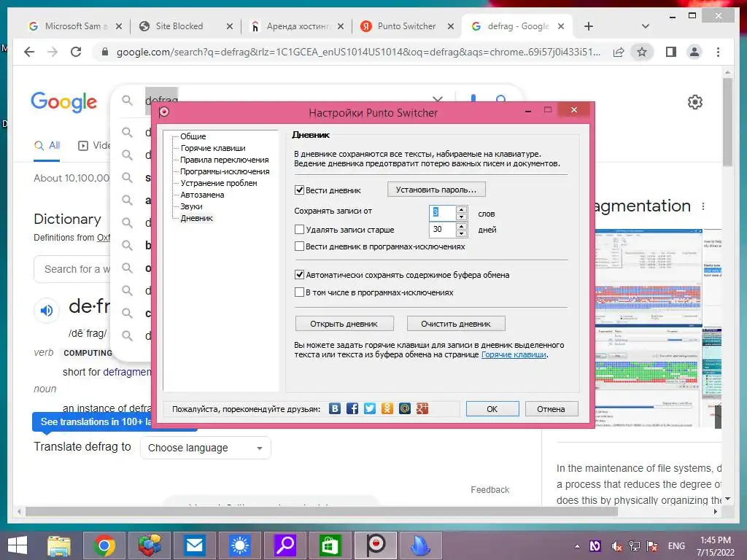
Task: Decrease the word count spinner
Action: tap(461, 216)
